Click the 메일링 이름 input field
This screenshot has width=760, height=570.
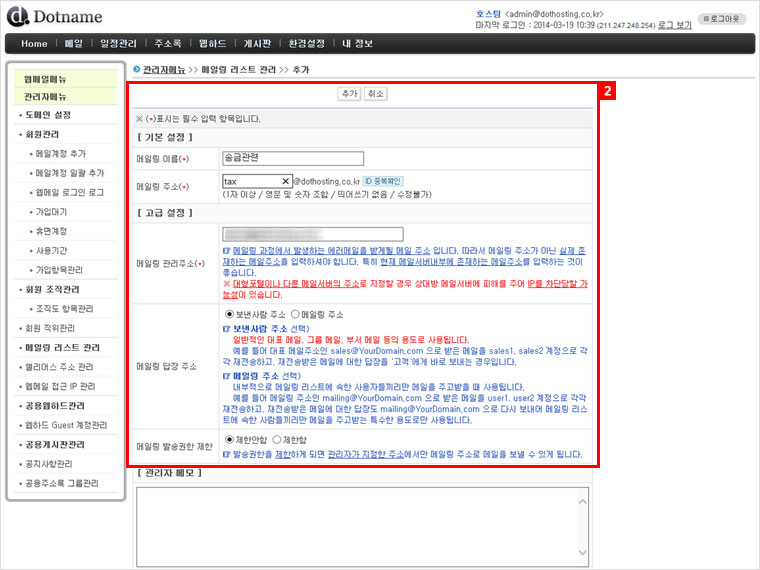coord(292,158)
